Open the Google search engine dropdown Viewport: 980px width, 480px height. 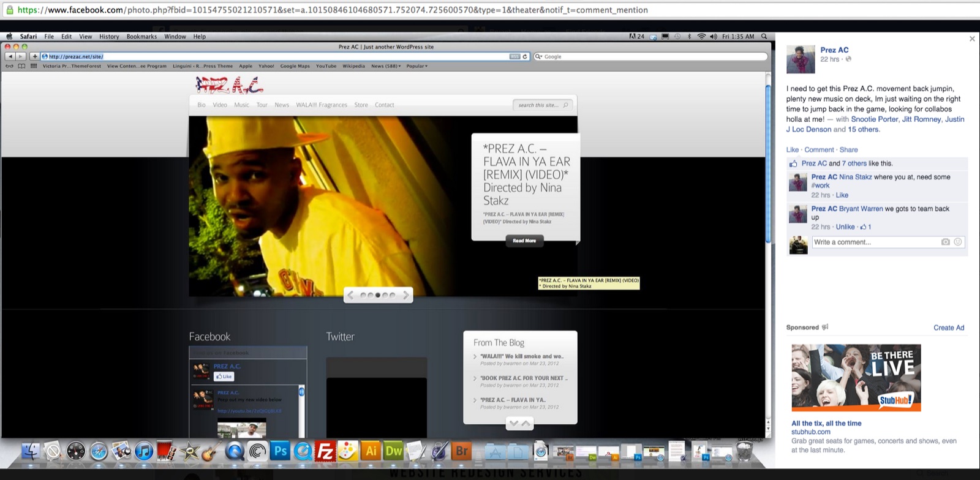539,56
